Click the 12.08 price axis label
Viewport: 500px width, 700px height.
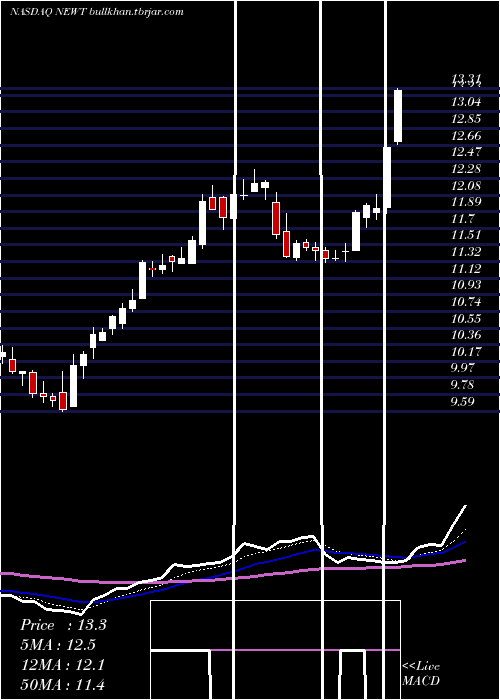click(466, 185)
